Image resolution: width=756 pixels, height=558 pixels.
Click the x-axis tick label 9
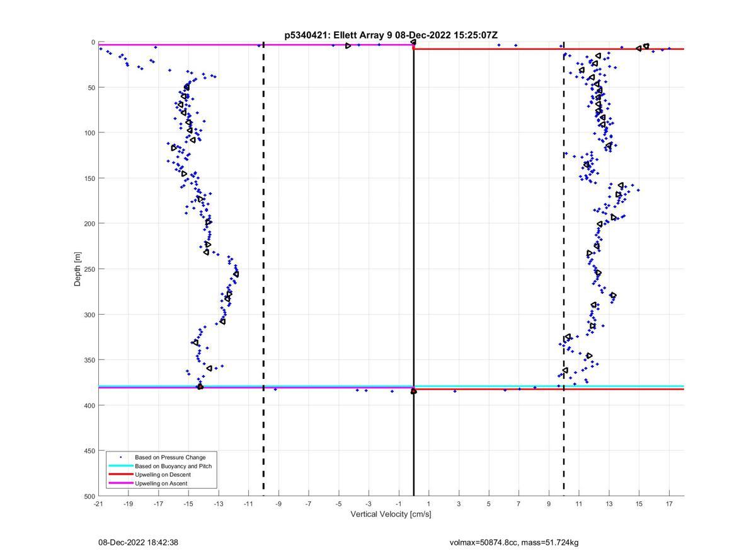click(x=549, y=504)
